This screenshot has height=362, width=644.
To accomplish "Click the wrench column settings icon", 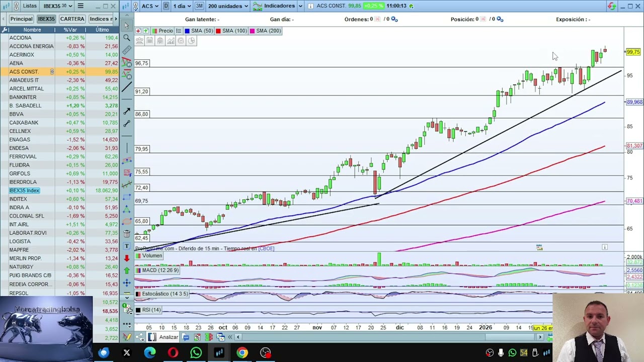I will point(5,30).
